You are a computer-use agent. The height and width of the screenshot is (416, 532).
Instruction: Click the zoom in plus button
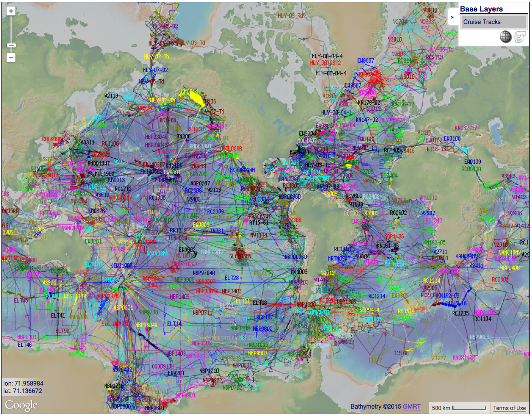[11, 11]
